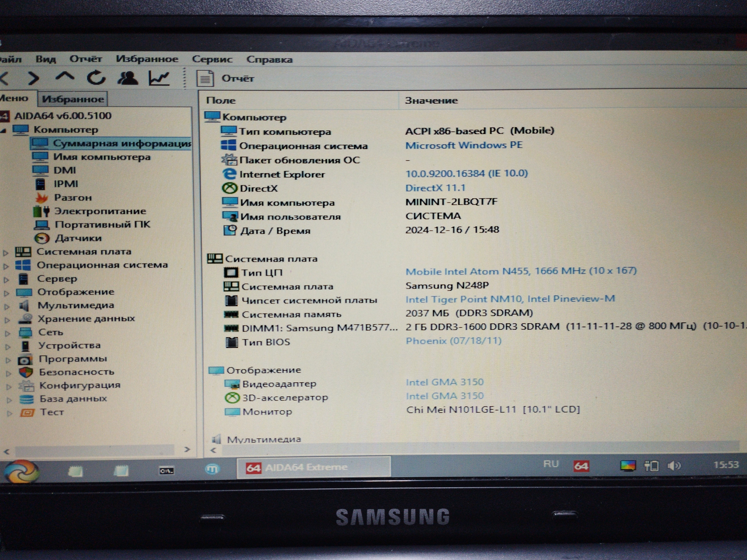Click the Программы icon in tree
747x560 pixels.
tap(25, 359)
